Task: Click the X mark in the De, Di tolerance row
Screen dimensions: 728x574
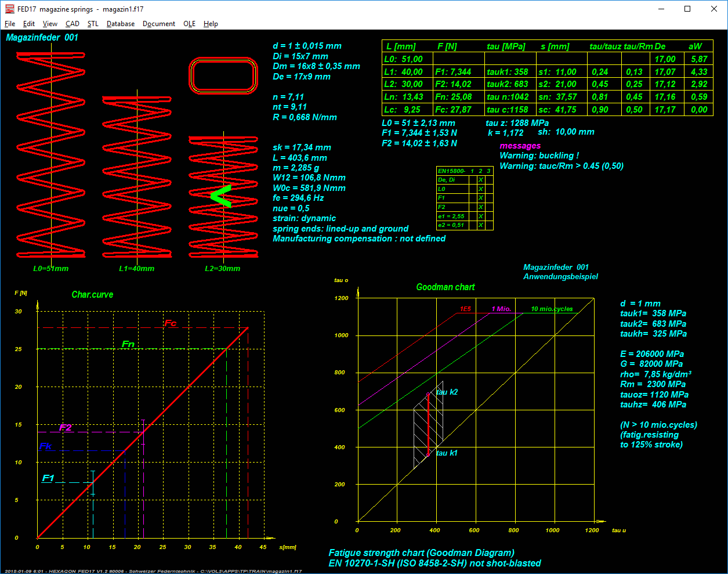Action: pyautogui.click(x=481, y=180)
